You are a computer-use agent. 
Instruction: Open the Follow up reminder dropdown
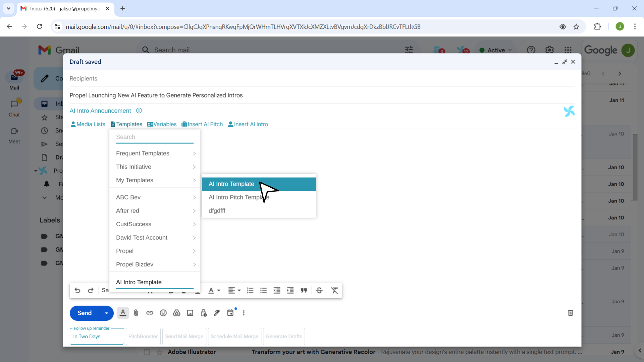[x=97, y=337]
